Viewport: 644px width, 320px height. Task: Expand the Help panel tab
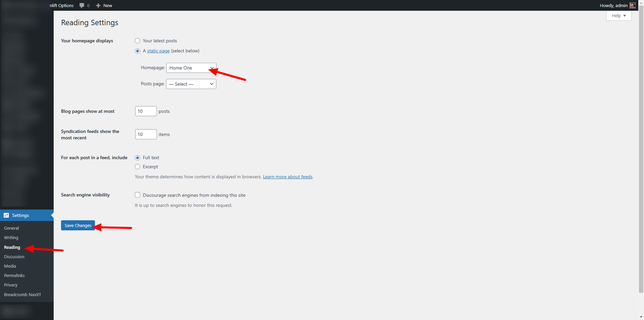[619, 16]
